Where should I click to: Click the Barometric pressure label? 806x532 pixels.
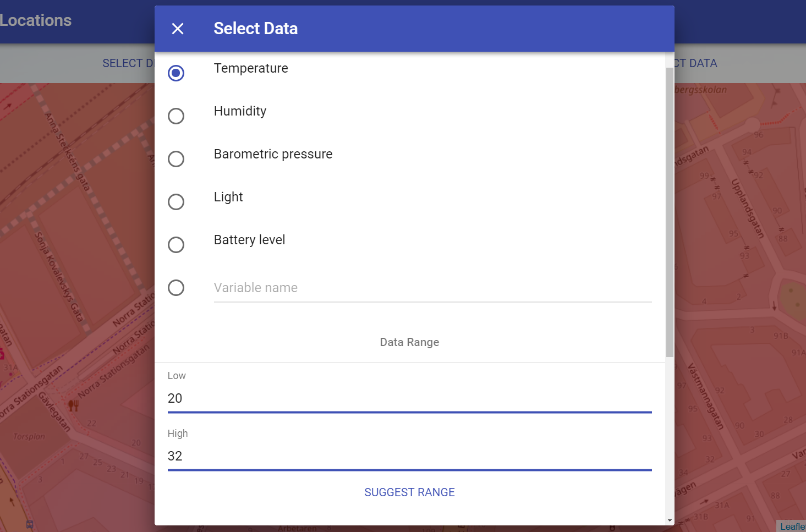(273, 154)
